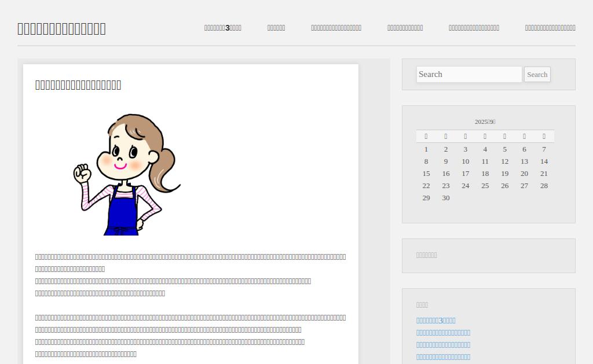Select date 29 in the calendar
Viewport: 593px width, 364px height.
(x=426, y=198)
